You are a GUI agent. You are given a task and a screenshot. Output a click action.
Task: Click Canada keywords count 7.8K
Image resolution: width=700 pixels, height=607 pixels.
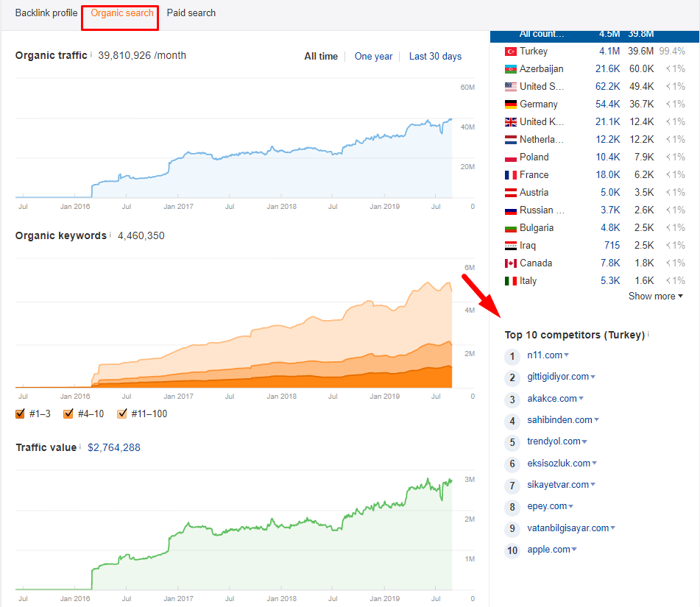coord(610,263)
